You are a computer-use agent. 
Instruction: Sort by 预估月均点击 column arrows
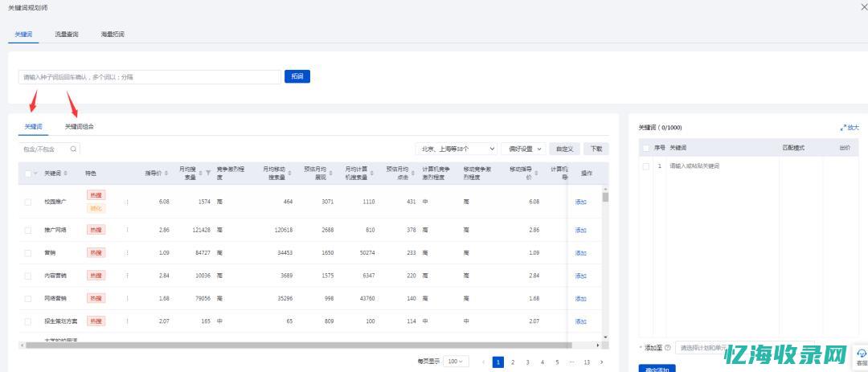point(413,174)
